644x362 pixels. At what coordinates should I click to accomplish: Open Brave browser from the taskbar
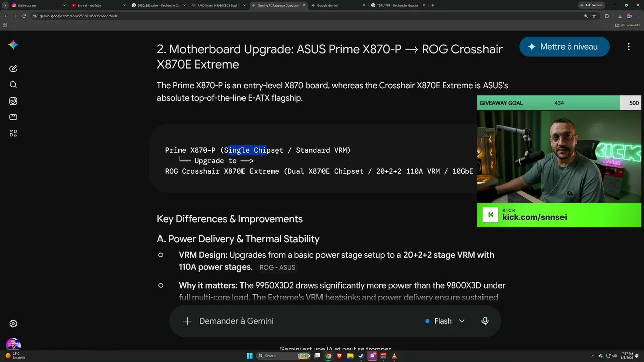pyautogui.click(x=339, y=356)
